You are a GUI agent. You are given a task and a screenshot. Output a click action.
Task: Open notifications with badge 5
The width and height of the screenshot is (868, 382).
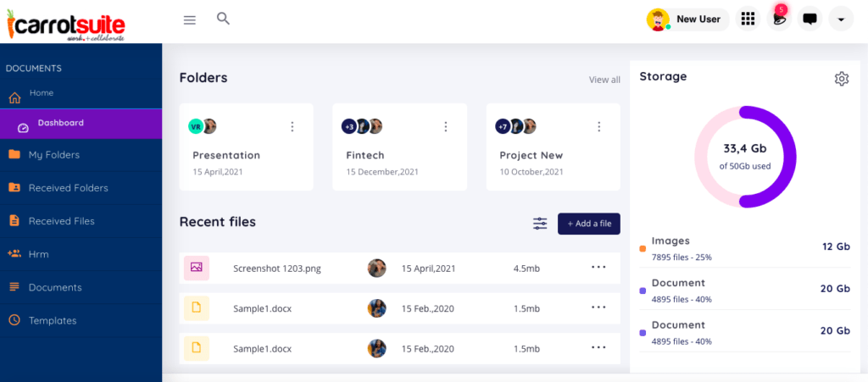pyautogui.click(x=778, y=19)
